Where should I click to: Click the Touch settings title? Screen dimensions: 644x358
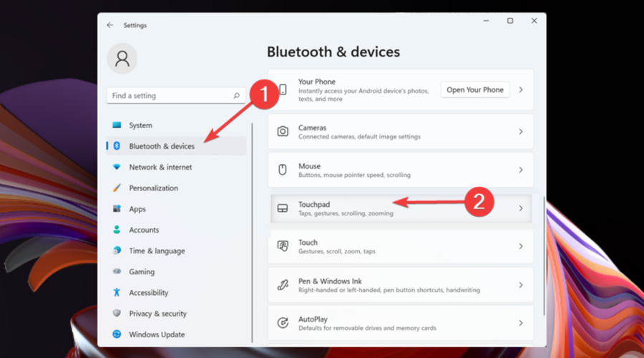coord(308,243)
